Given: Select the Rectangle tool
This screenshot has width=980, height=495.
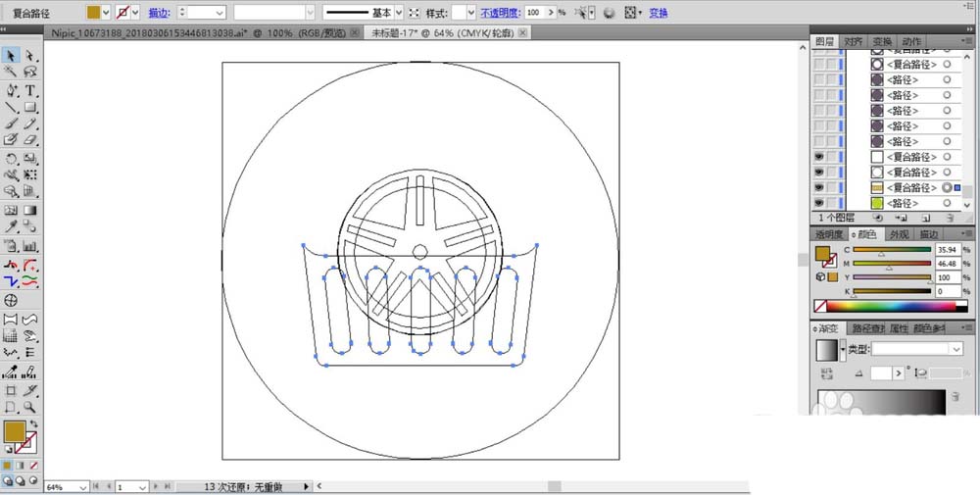Looking at the screenshot, I should click(30, 108).
